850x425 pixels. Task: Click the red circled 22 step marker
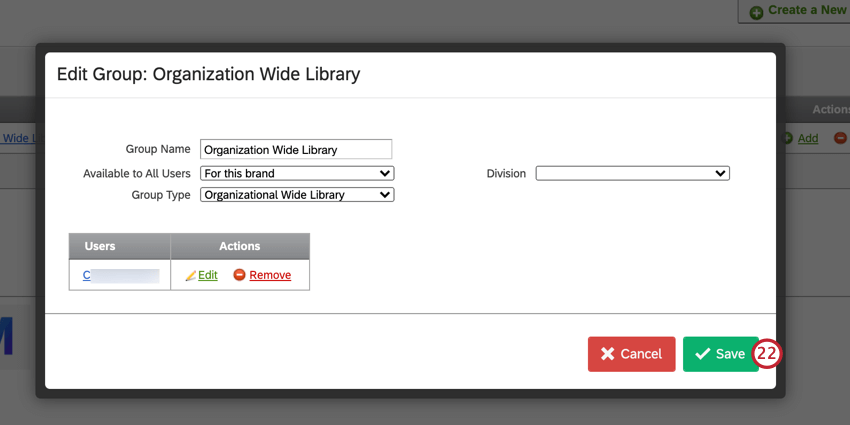[767, 354]
